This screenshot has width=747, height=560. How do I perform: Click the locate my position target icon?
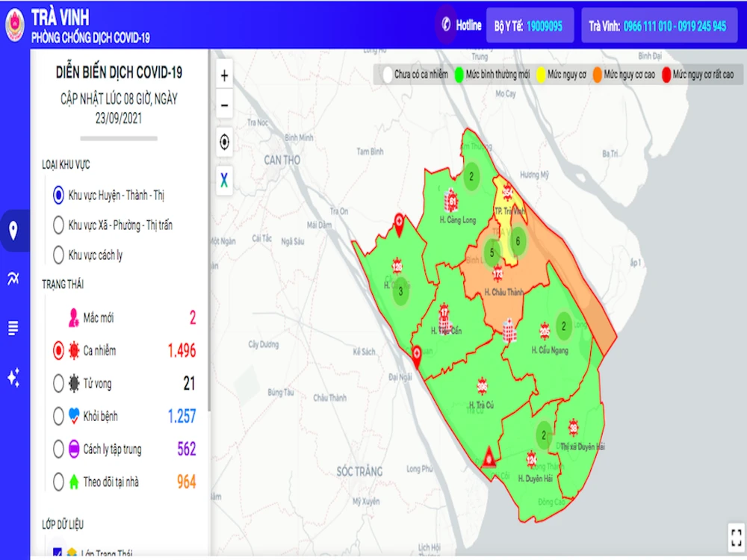tap(224, 142)
